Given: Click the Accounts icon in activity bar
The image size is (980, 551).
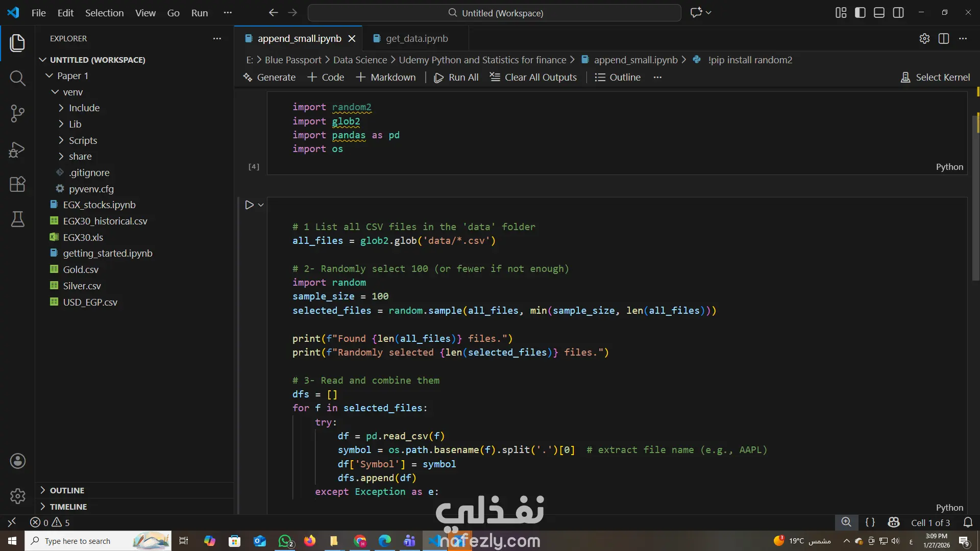Looking at the screenshot, I should [x=17, y=461].
